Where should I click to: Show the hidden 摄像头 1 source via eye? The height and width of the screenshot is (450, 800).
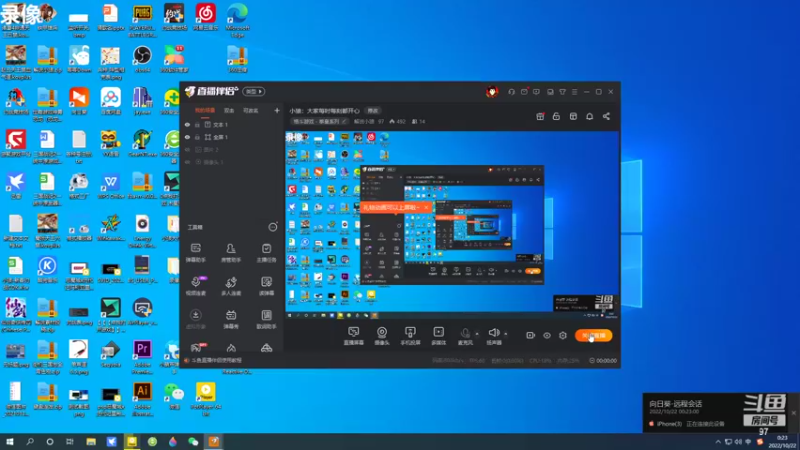click(187, 162)
